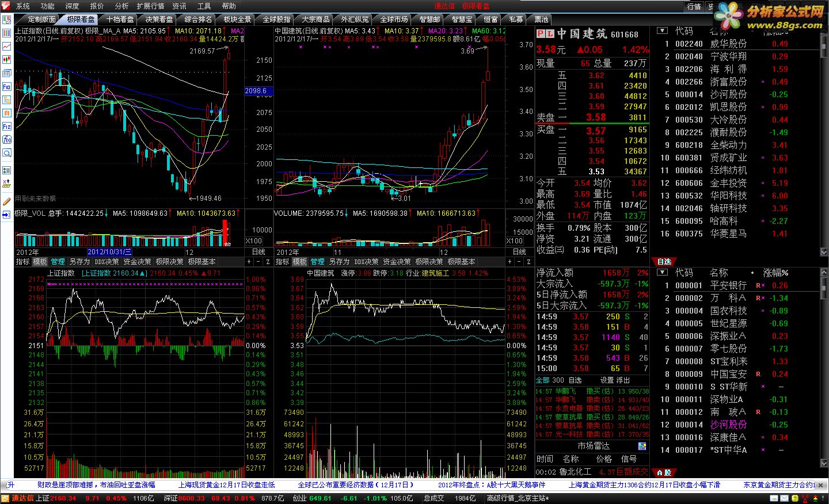Image resolution: width=829 pixels, height=504 pixels.
Task: Open 日线 period selector under 中国建筑 chart
Action: 519,252
